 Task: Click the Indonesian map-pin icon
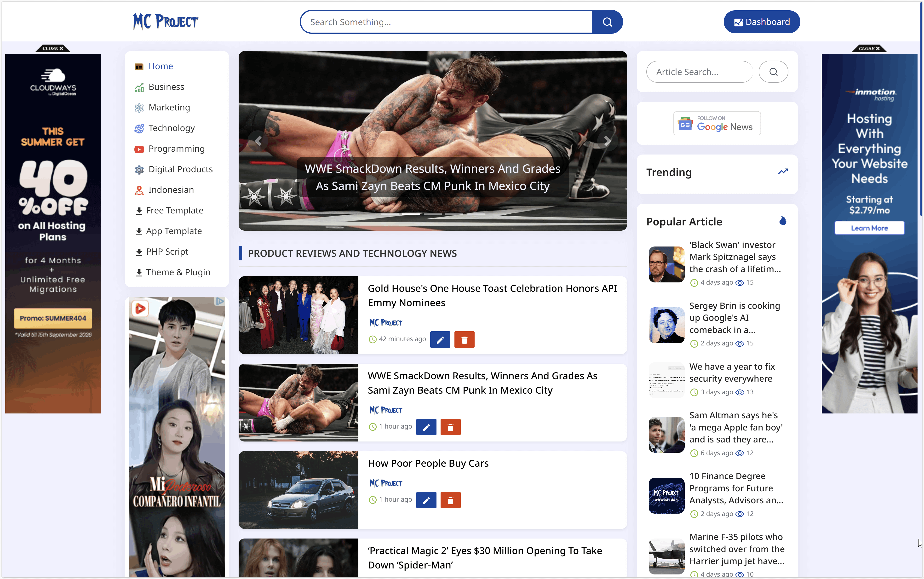(139, 190)
